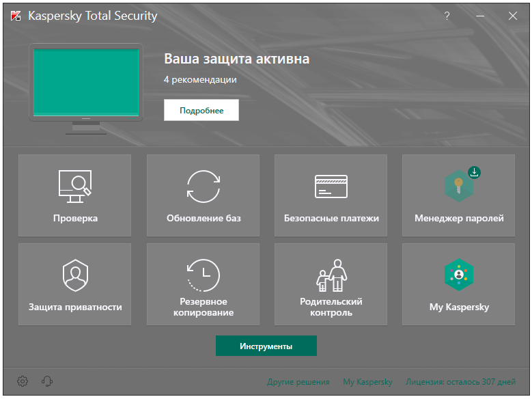Minimize the Kaspersky window

pyautogui.click(x=479, y=16)
